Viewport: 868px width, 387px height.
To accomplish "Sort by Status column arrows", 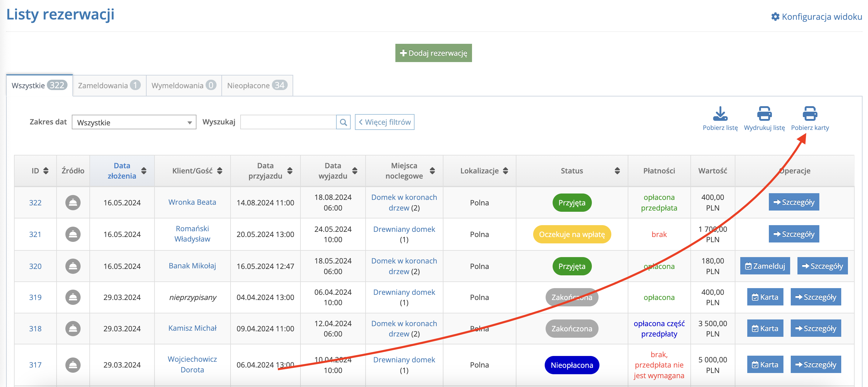I will (x=617, y=171).
